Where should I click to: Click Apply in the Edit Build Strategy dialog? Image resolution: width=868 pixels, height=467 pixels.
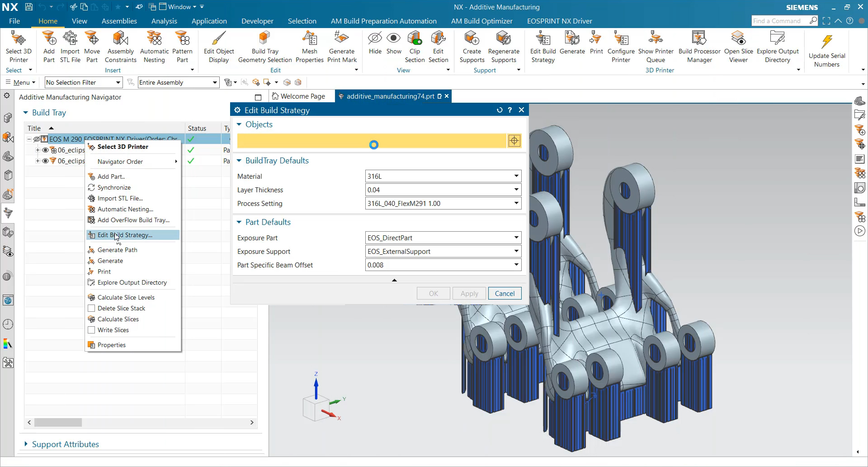pyautogui.click(x=469, y=293)
